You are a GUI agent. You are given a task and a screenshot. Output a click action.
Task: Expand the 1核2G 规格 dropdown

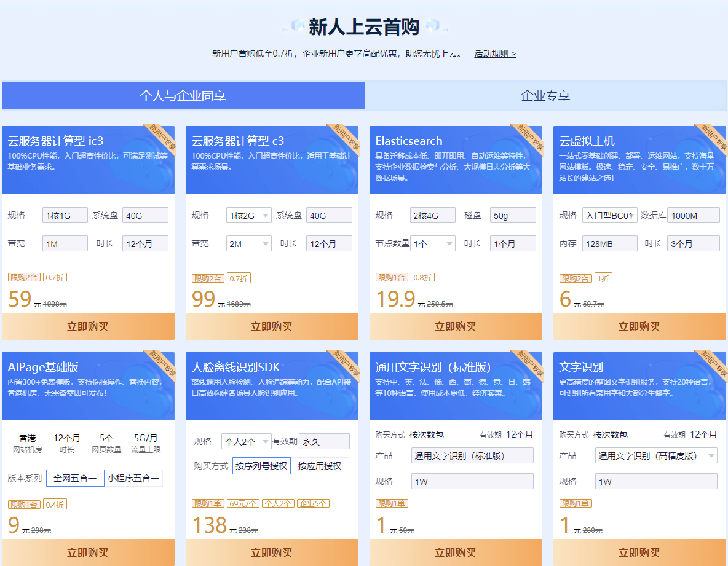click(249, 215)
